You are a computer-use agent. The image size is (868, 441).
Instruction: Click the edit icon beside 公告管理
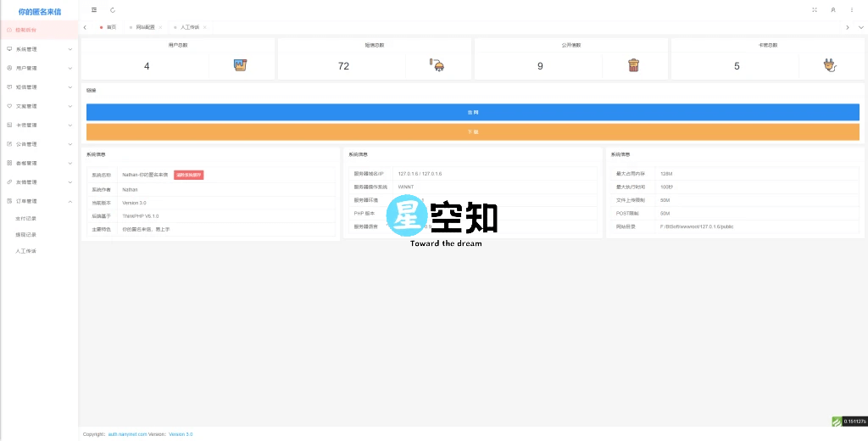point(9,144)
